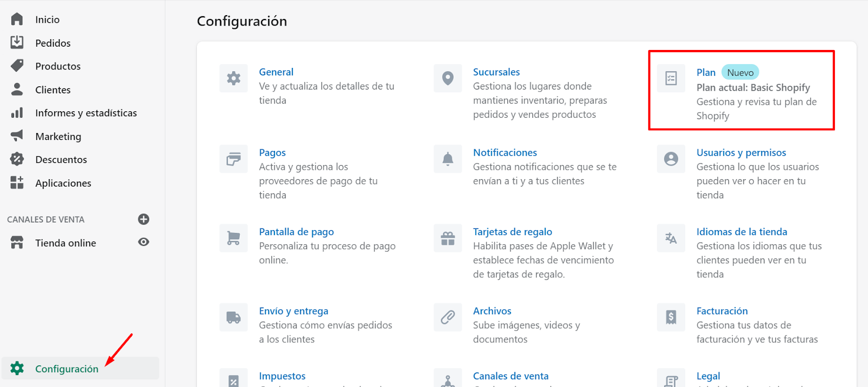The image size is (868, 387).
Task: Open Tarjetas de regalo link
Action: (513, 232)
